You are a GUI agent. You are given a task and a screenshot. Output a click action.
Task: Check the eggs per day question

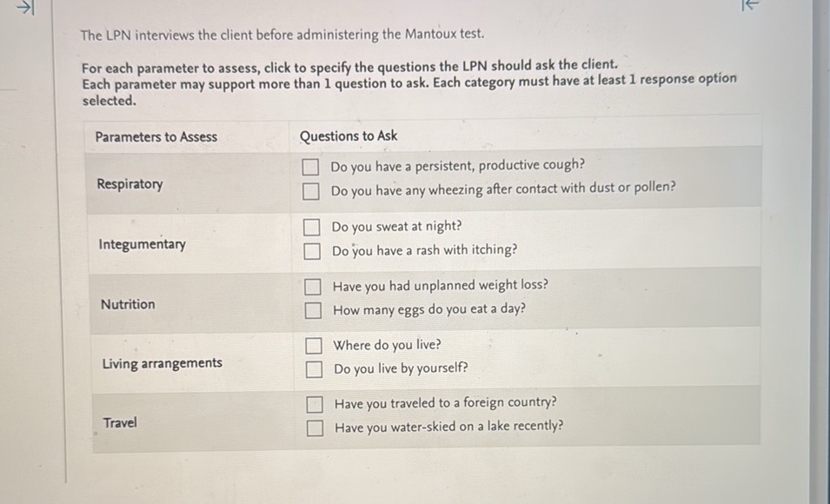coord(311,309)
